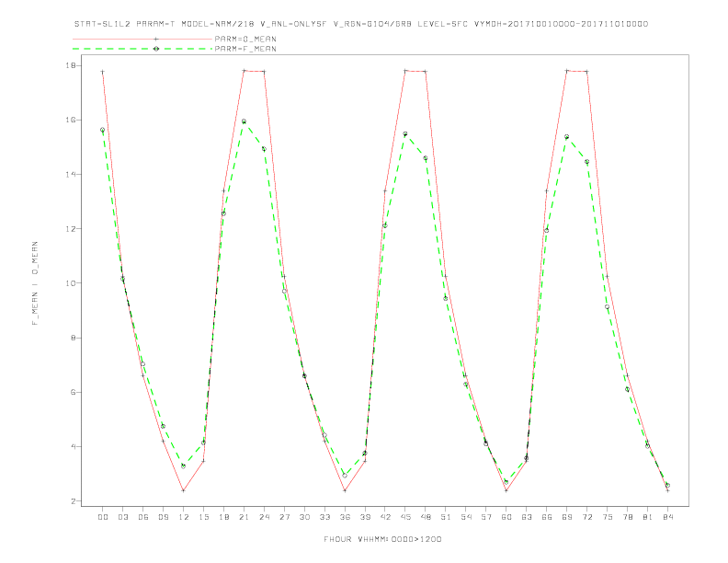Click the red O_MEAN plus marker at hour 36

click(x=345, y=490)
